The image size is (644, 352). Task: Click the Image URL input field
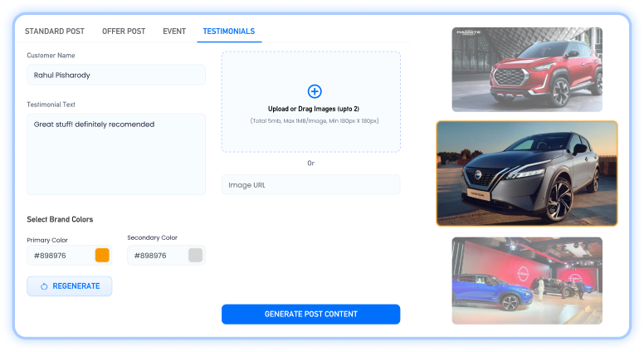tap(311, 184)
